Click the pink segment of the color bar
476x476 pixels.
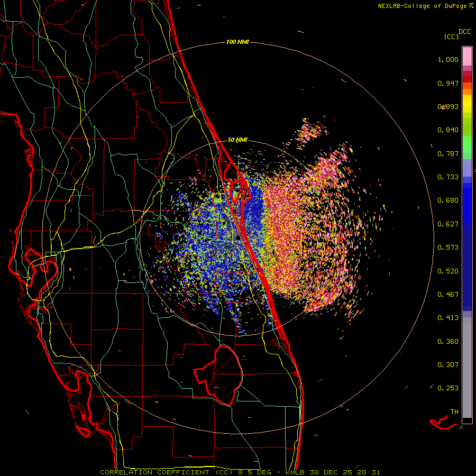coord(467,57)
